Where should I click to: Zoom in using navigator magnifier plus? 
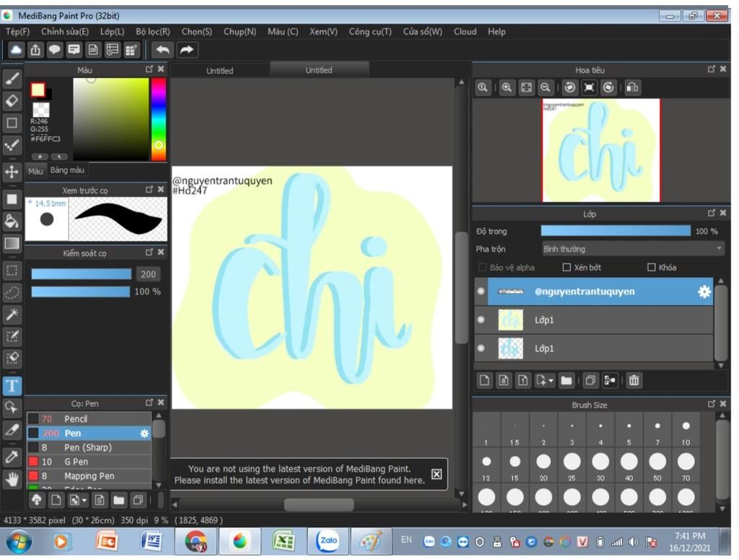tap(507, 87)
